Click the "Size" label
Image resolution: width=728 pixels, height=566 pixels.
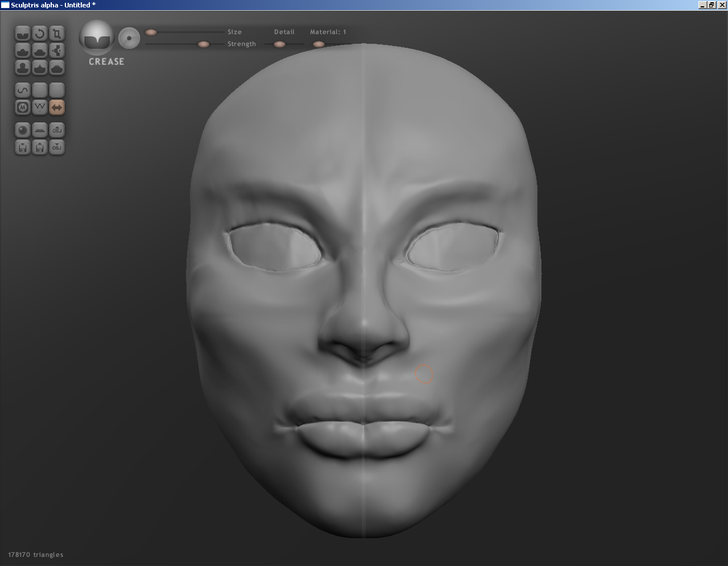234,32
